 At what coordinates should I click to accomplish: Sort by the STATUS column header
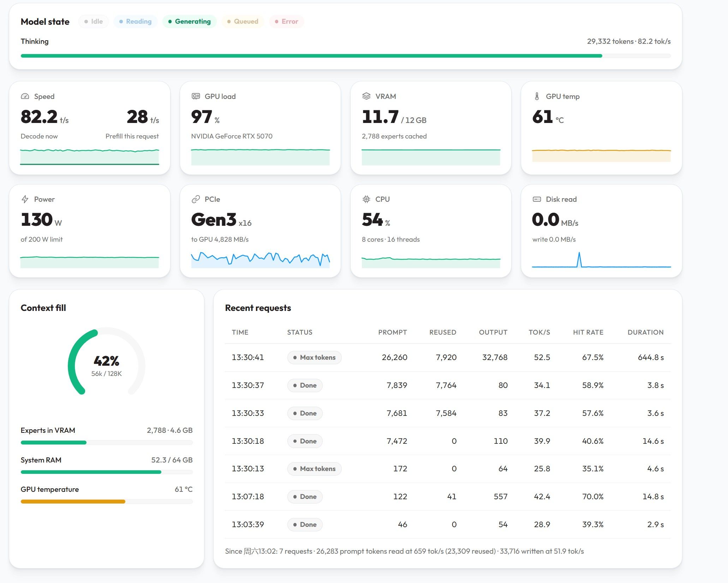point(300,332)
